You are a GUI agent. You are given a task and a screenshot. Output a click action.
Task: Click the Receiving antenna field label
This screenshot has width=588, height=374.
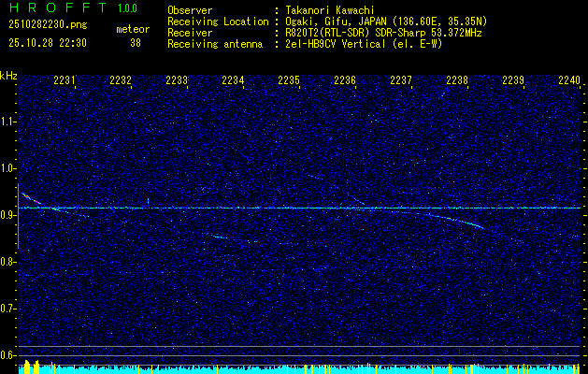tap(215, 44)
